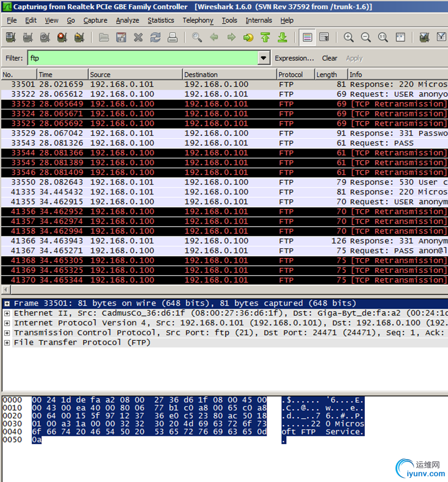Expand the Ethernet II tree node
The height and width of the screenshot is (482, 448).
pyautogui.click(x=7, y=313)
